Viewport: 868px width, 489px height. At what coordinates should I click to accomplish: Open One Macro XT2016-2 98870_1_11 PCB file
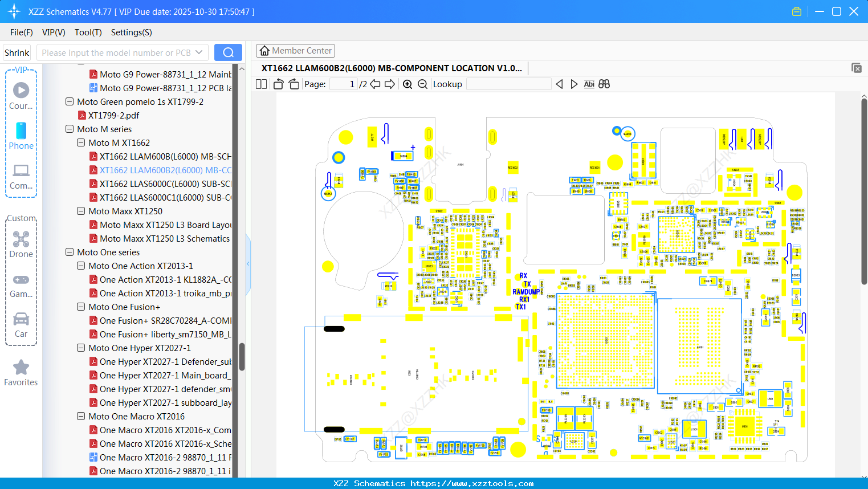tap(161, 458)
